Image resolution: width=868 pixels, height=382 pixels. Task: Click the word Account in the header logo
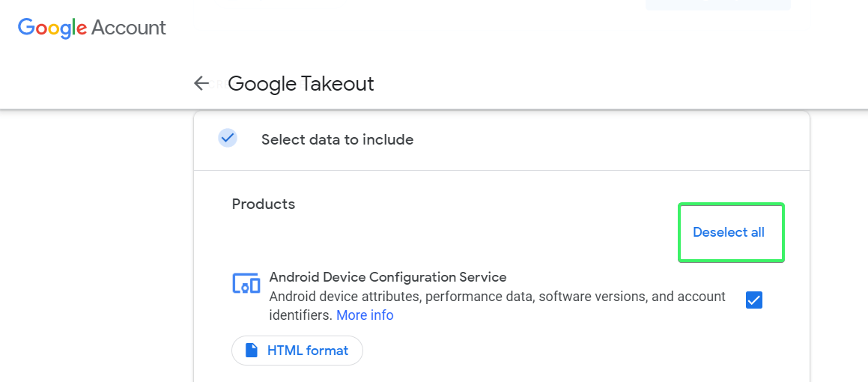pos(129,28)
